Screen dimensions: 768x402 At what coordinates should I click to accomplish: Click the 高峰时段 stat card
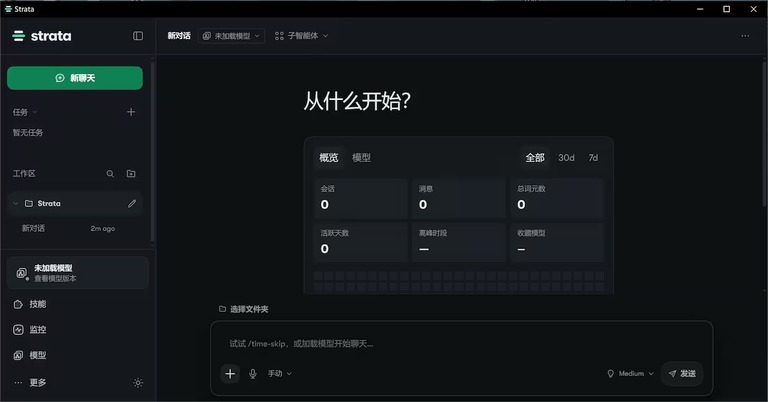(459, 242)
